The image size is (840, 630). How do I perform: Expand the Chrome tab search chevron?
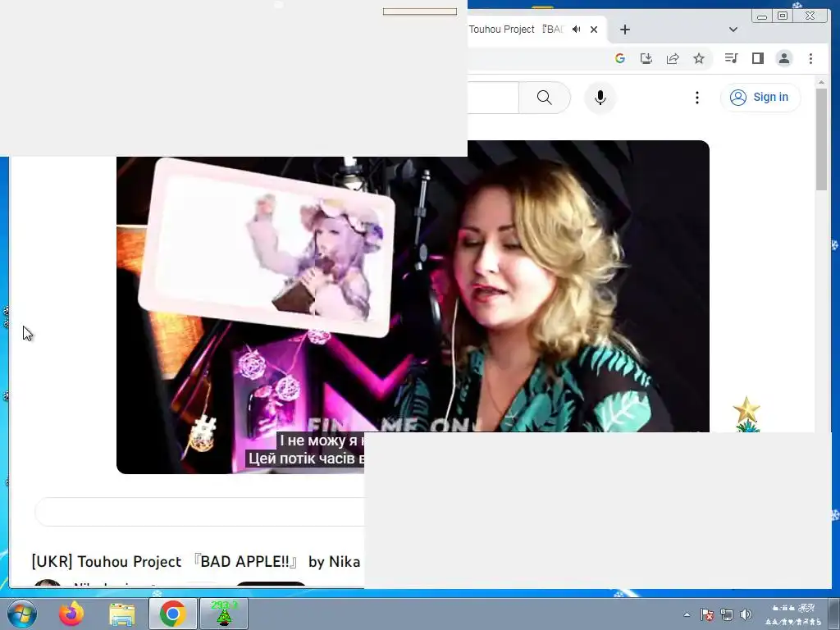click(x=733, y=30)
